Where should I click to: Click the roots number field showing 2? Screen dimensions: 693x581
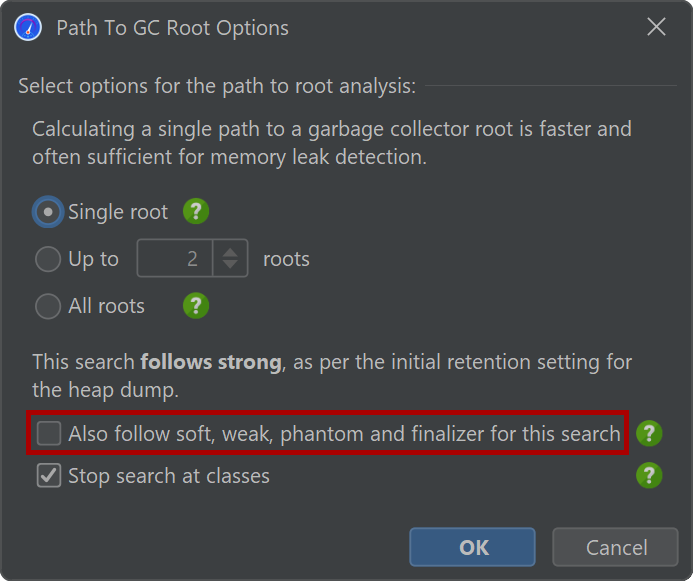[x=175, y=258]
